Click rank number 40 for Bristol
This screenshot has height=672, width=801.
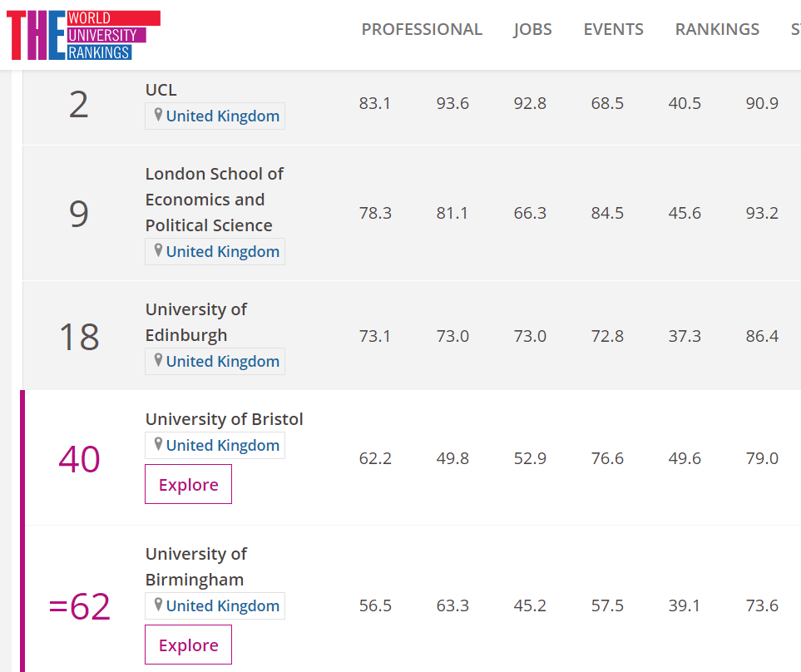(x=79, y=459)
